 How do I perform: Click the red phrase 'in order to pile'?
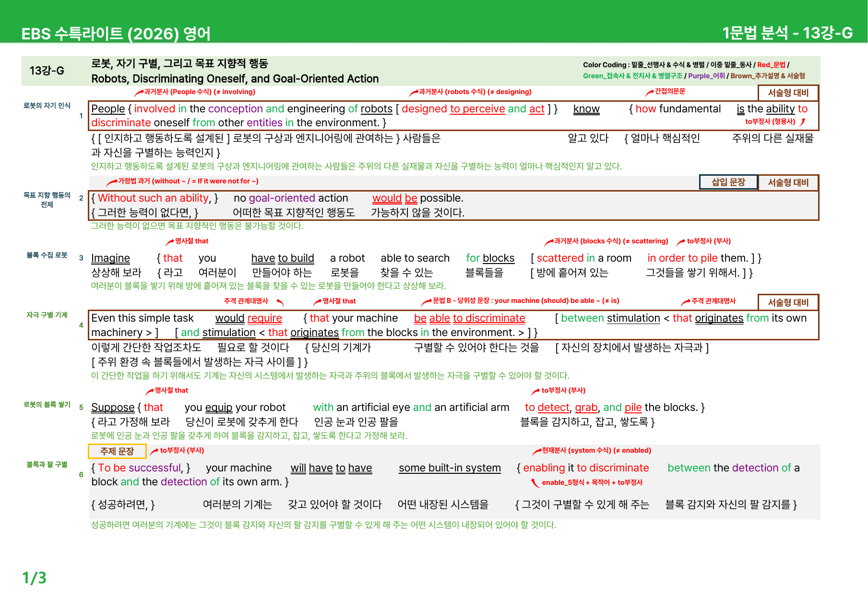[x=682, y=258]
